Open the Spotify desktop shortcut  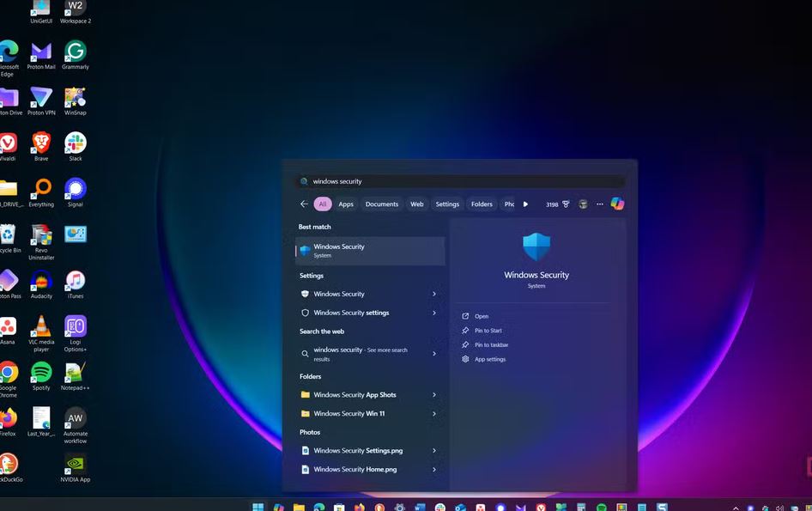(41, 376)
